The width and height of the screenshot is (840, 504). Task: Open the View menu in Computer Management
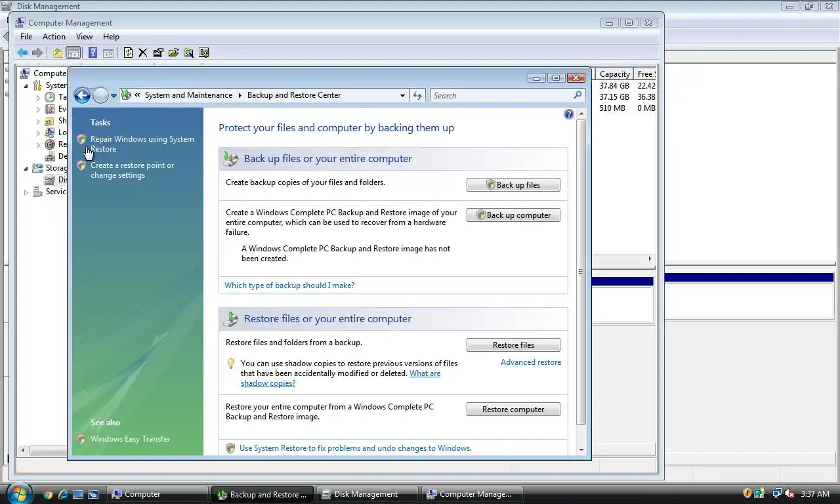tap(84, 37)
